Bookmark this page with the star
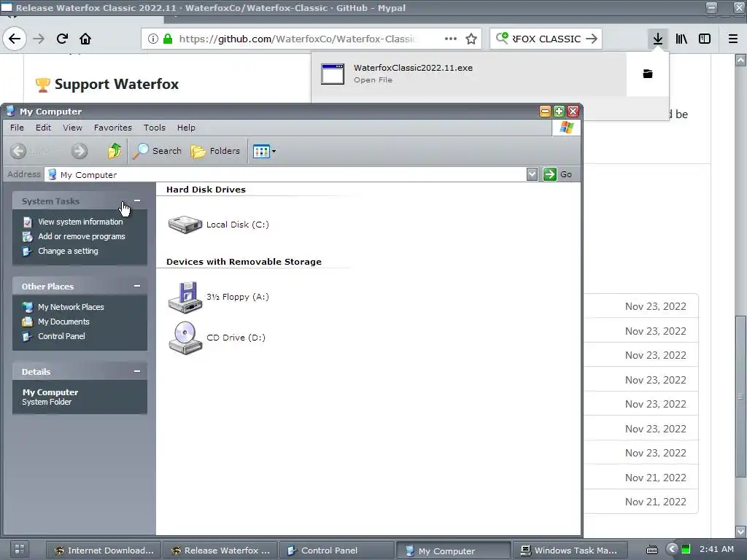This screenshot has width=747, height=560. (471, 39)
